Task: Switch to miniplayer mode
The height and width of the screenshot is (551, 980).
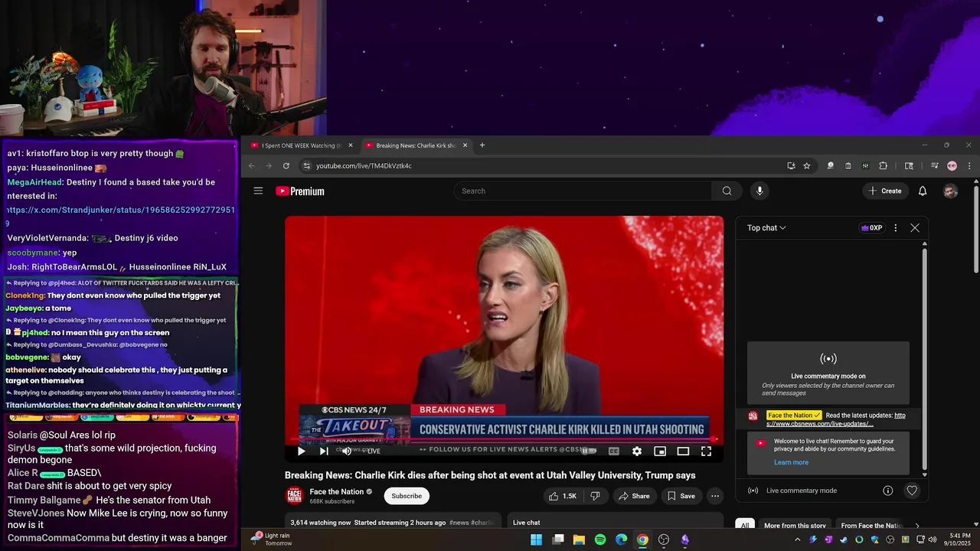Action: pyautogui.click(x=660, y=452)
